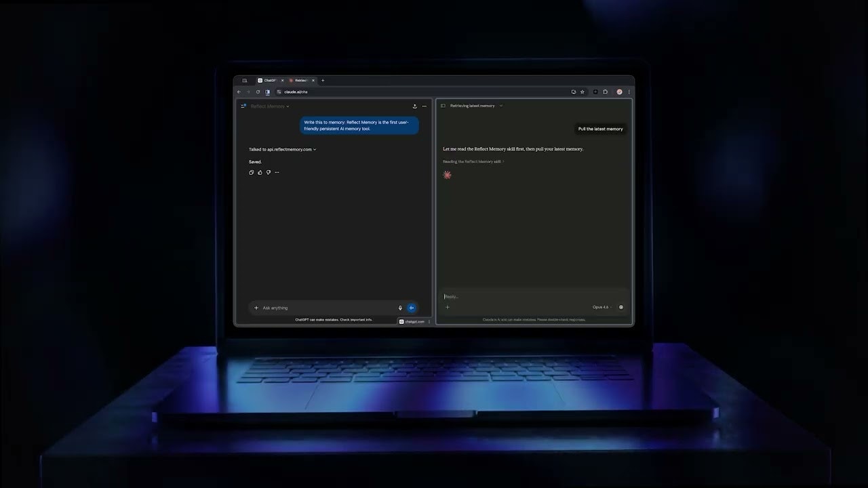Click the Claude spinning starburst indicator

click(447, 175)
